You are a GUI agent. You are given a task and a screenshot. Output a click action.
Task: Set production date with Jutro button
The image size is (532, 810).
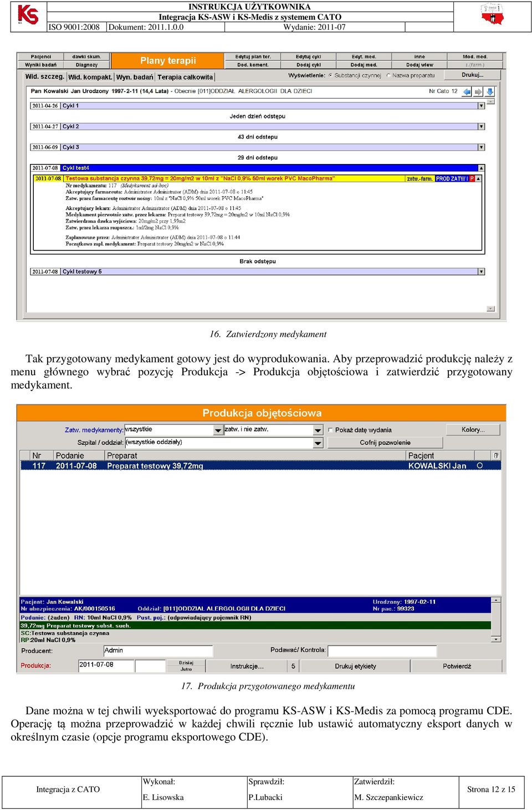pyautogui.click(x=186, y=669)
